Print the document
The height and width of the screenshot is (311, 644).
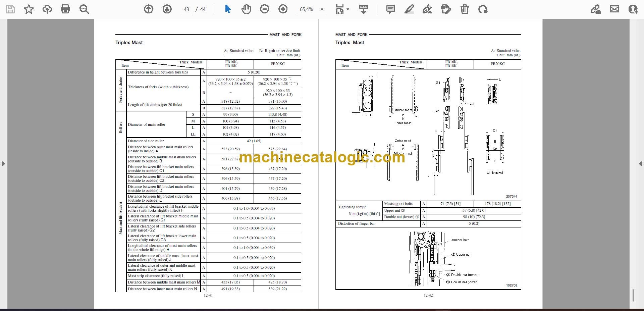pos(65,9)
